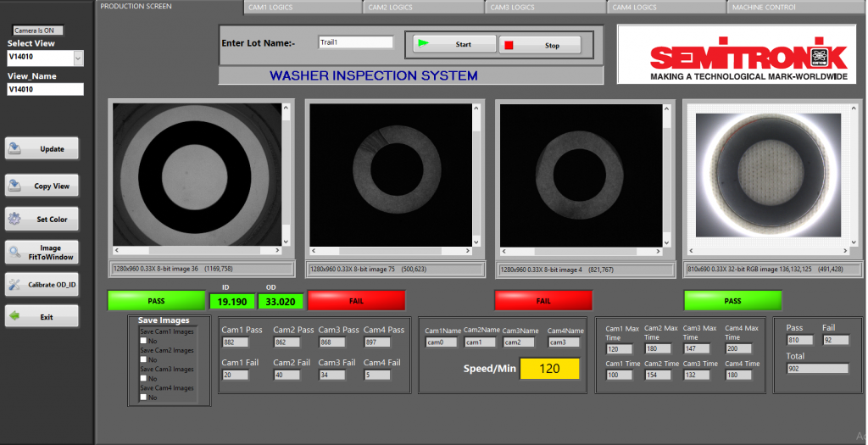Click the View_Name text field
Screen dimensions: 868x445
(46, 89)
